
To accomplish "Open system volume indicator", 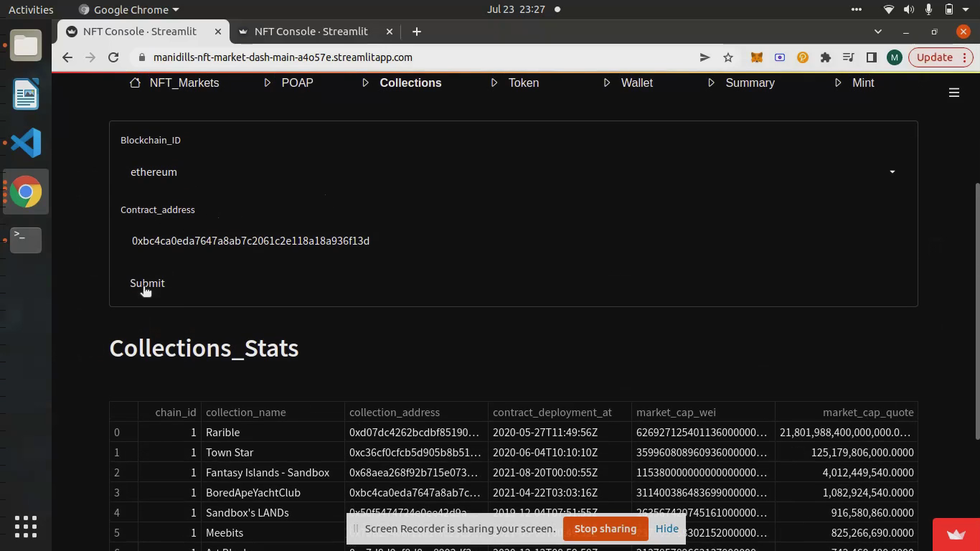I will 909,9.
